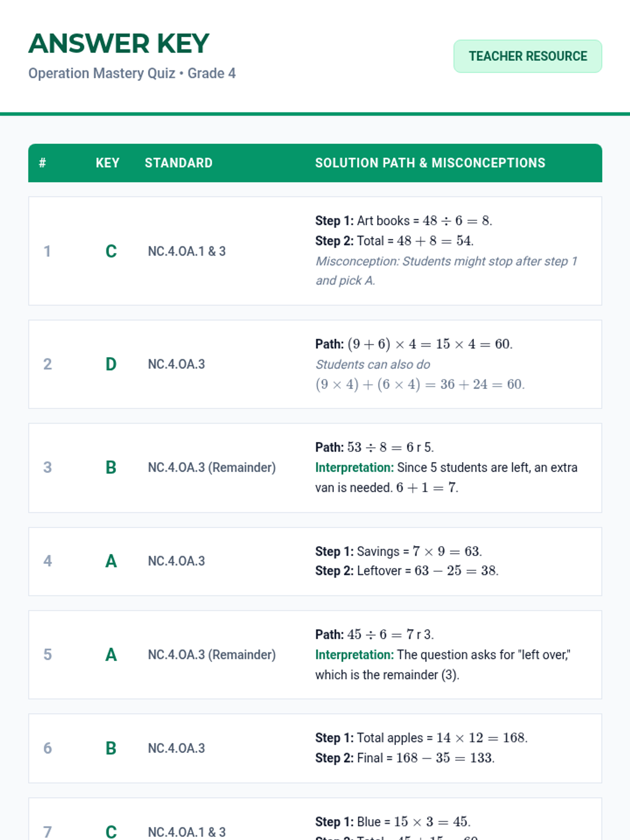
Task: Select the STANDARD column header
Action: (178, 163)
